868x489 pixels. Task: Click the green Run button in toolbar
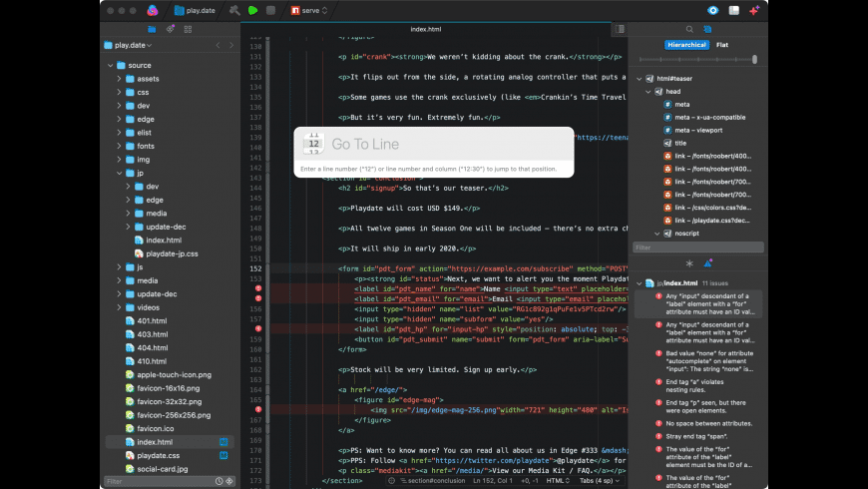pyautogui.click(x=253, y=10)
